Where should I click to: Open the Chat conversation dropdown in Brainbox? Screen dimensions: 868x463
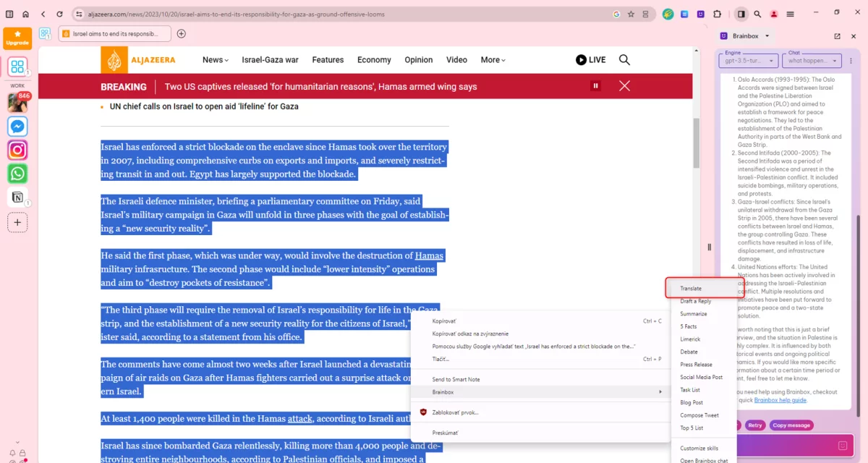(812, 60)
